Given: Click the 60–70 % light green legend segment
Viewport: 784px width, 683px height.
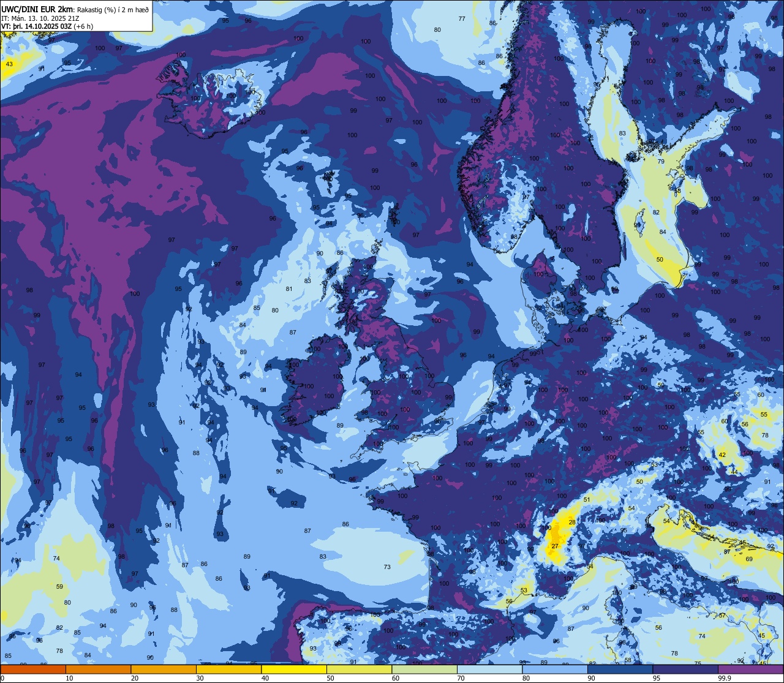Looking at the screenshot, I should (x=424, y=669).
